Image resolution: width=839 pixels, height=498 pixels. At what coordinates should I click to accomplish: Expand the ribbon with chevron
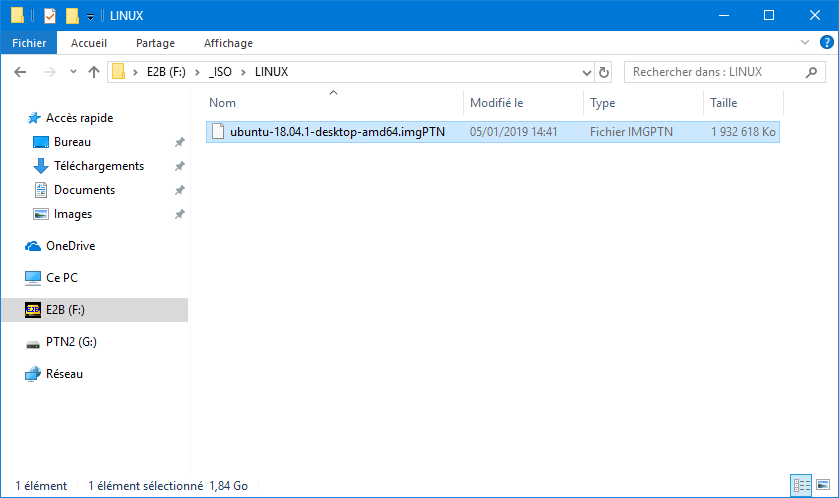[x=805, y=42]
